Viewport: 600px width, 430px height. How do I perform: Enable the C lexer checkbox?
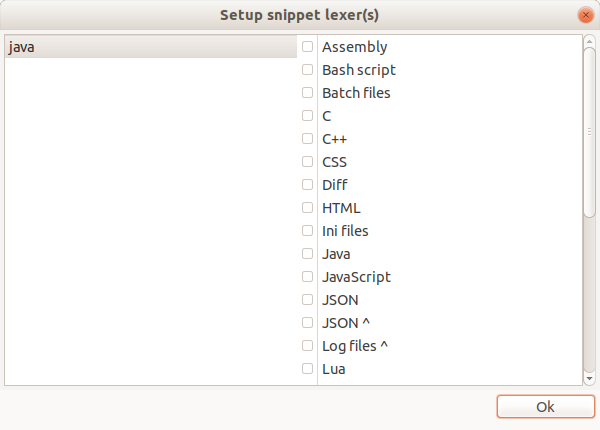point(308,116)
